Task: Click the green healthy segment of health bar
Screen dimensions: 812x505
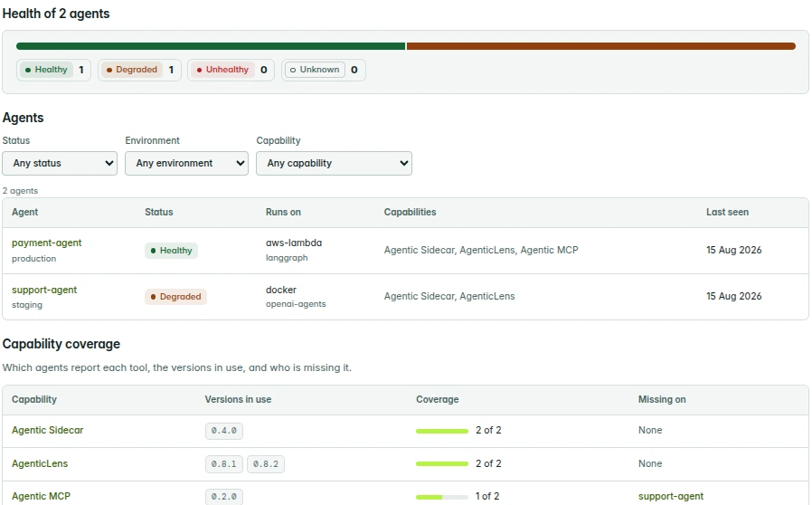Action: pyautogui.click(x=211, y=46)
